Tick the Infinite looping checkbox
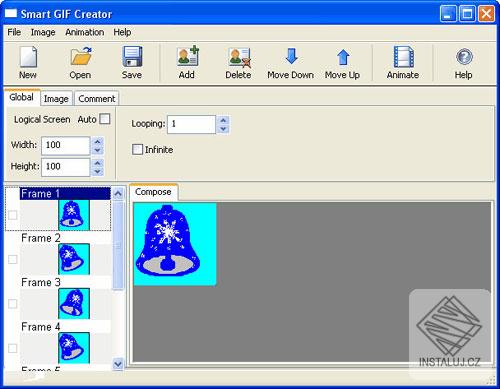500x389 pixels. (137, 149)
